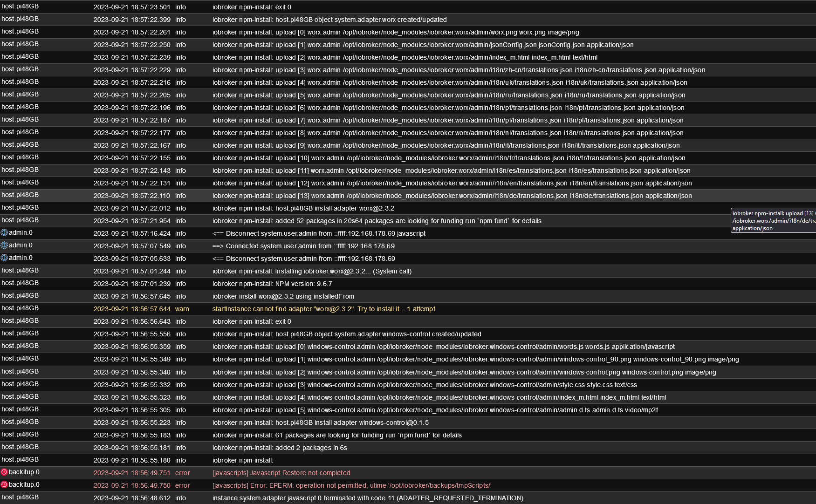Click the upload [13] tooltip popup
Image resolution: width=816 pixels, height=504 pixels.
pyautogui.click(x=773, y=221)
